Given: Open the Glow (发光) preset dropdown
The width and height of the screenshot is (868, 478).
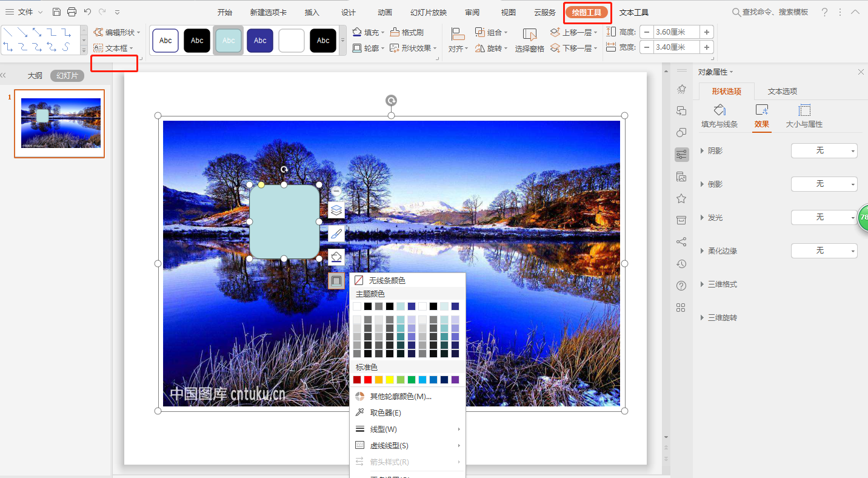Looking at the screenshot, I should [x=824, y=217].
